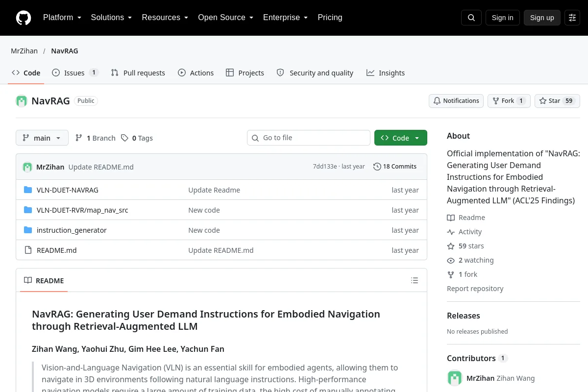Star the NavRAG repository

point(557,101)
